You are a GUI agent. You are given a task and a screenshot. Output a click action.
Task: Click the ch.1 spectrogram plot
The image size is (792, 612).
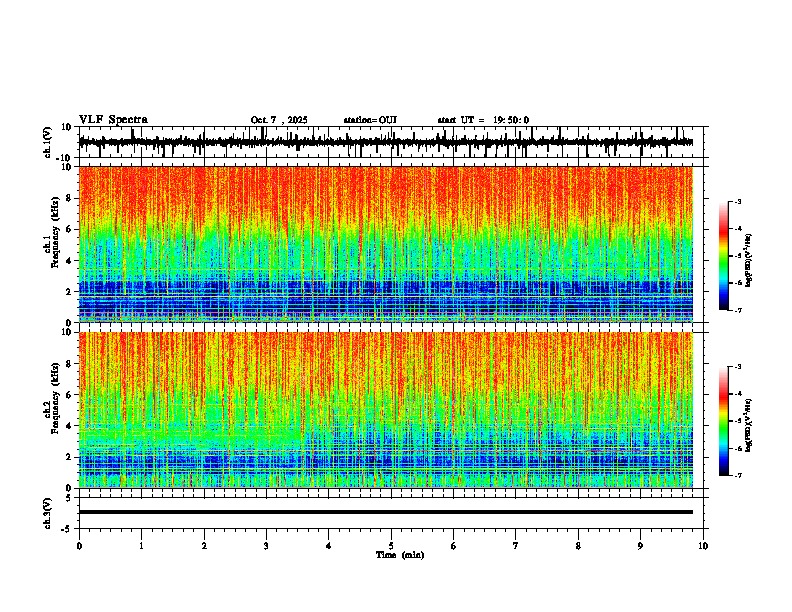[385, 244]
